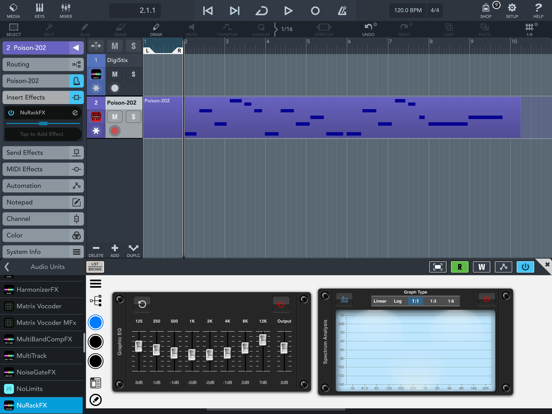Open the Poison-202 instrument icon
Image resolution: width=552 pixels, height=414 pixels.
96,117
